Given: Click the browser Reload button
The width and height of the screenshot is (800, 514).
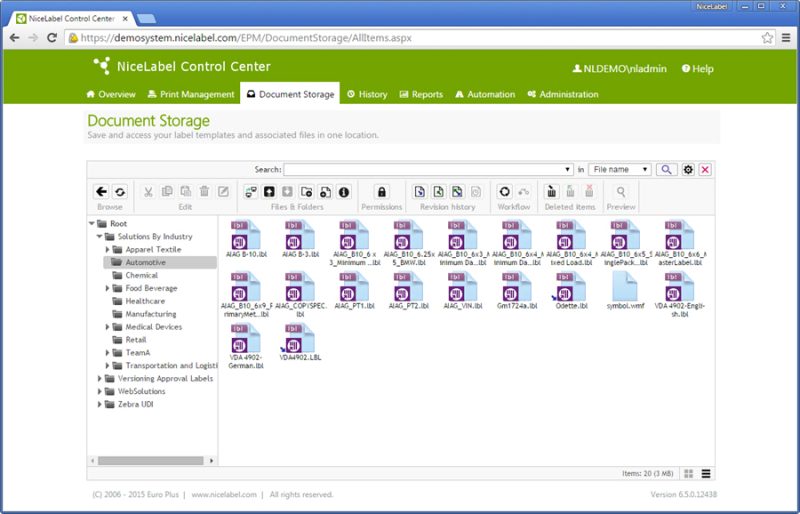Looking at the screenshot, I should pyautogui.click(x=52, y=38).
